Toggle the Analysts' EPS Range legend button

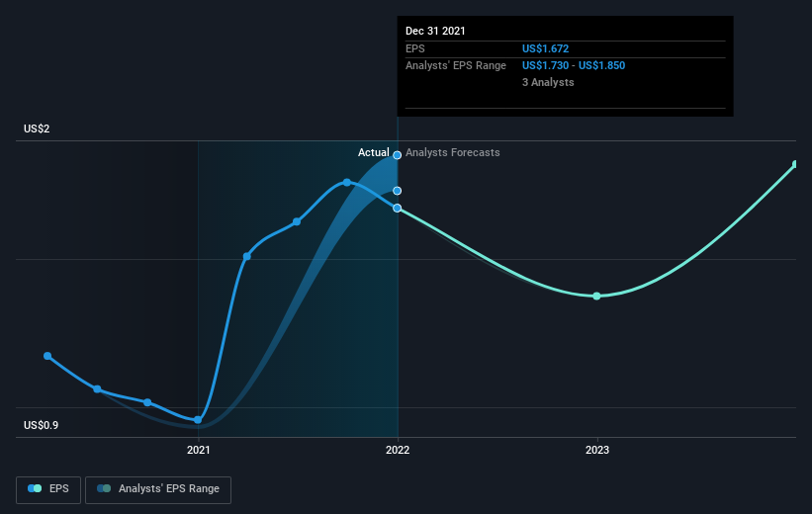click(x=158, y=489)
